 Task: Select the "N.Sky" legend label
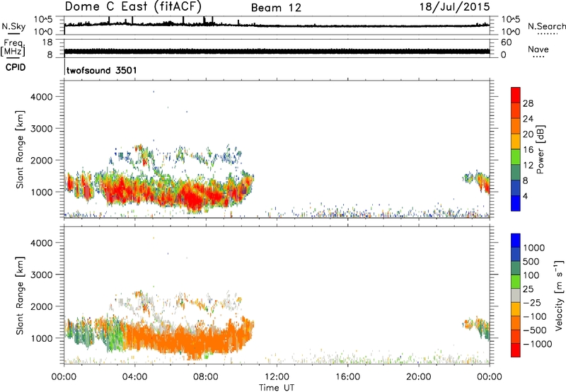(x=13, y=26)
